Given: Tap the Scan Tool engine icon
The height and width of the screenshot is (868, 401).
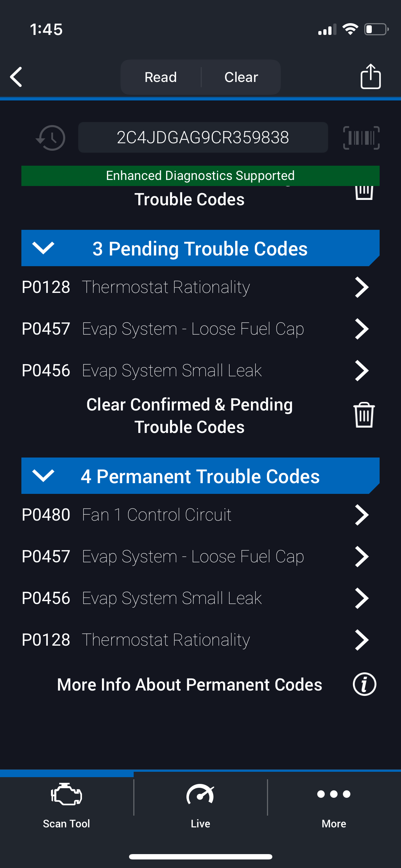Looking at the screenshot, I should tap(67, 794).
